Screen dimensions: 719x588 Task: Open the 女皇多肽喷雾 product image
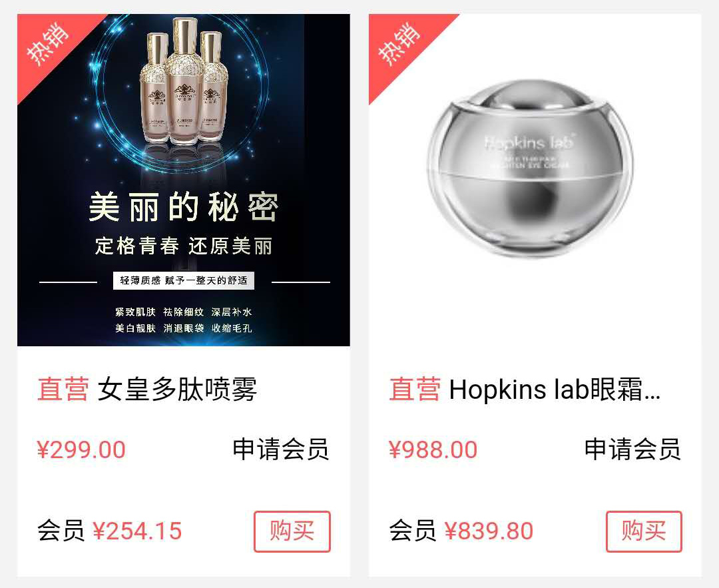click(x=184, y=180)
